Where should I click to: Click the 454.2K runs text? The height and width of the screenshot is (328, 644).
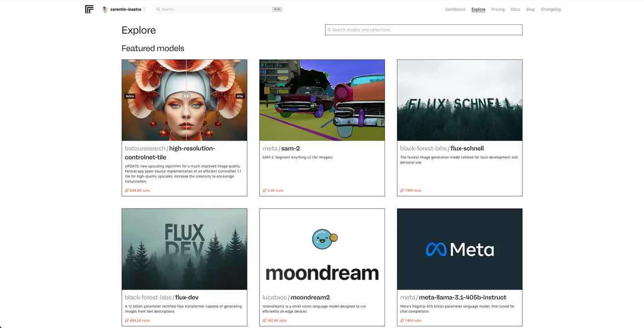tap(140, 321)
